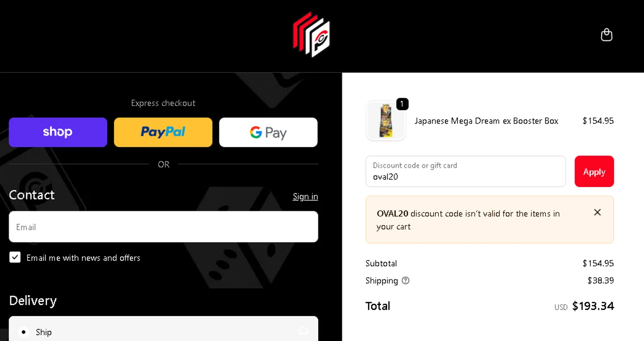Show shipping info question mark icon
This screenshot has width=644, height=341.
tap(405, 281)
